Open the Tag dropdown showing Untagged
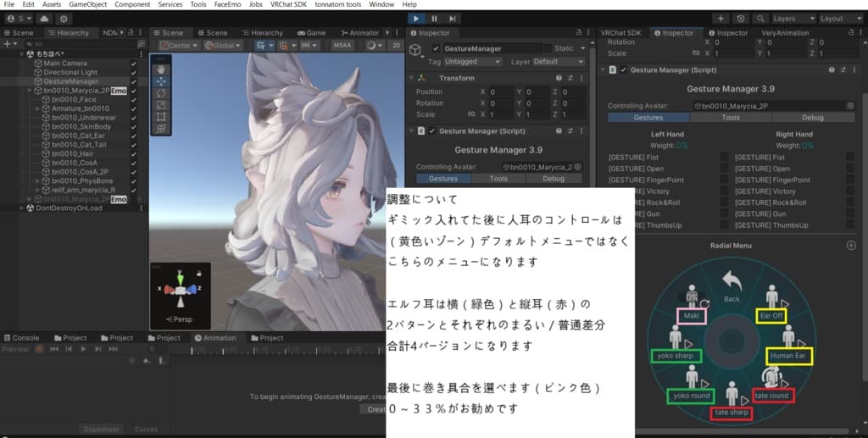Image resolution: width=868 pixels, height=438 pixels. 473,62
